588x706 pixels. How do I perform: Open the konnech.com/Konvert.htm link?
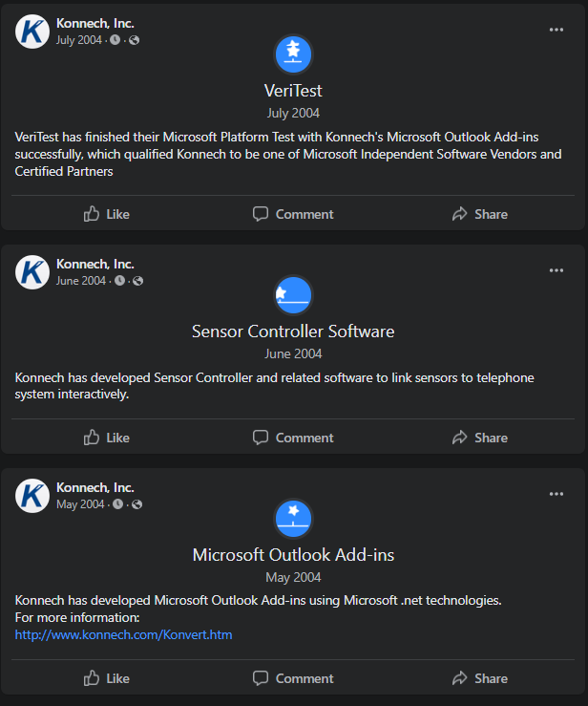pyautogui.click(x=124, y=635)
